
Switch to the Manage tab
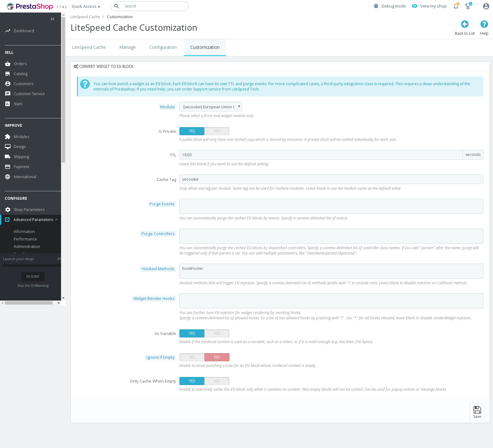(128, 47)
